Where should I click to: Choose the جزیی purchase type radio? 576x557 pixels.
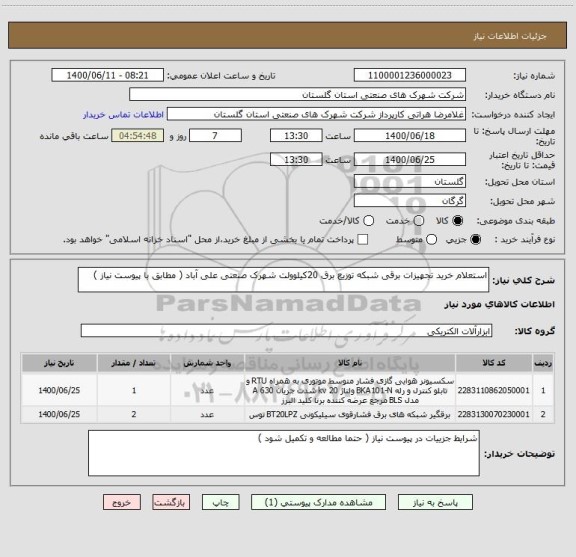(476, 240)
